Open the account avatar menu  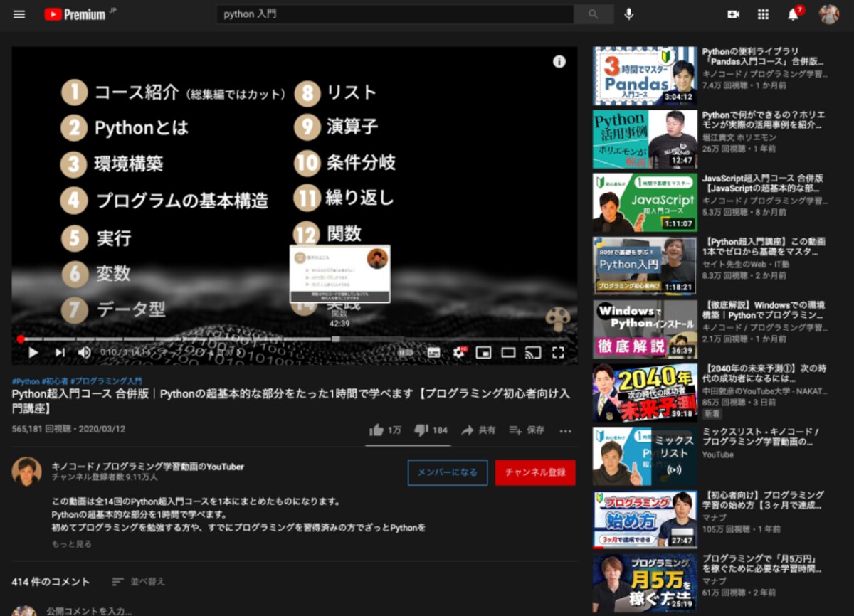pyautogui.click(x=829, y=14)
